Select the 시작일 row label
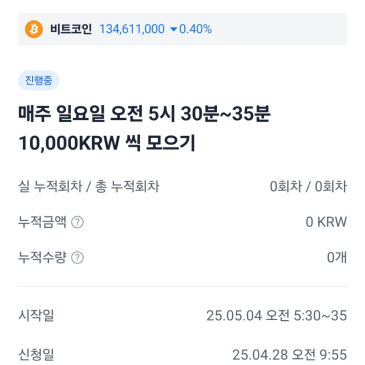 coord(36,315)
